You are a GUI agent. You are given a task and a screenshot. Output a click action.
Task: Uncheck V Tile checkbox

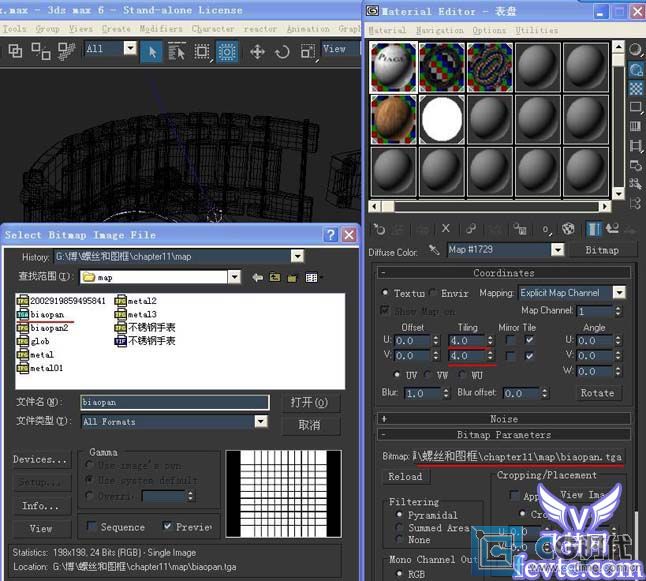[x=529, y=356]
